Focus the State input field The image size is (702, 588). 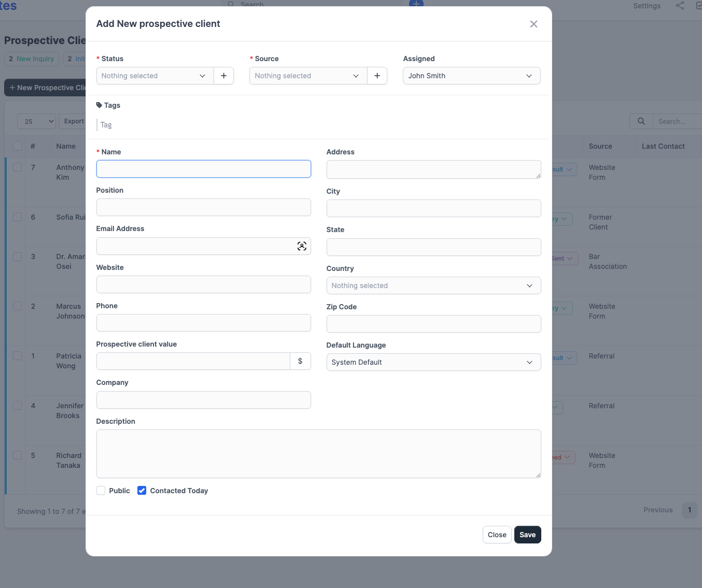434,247
